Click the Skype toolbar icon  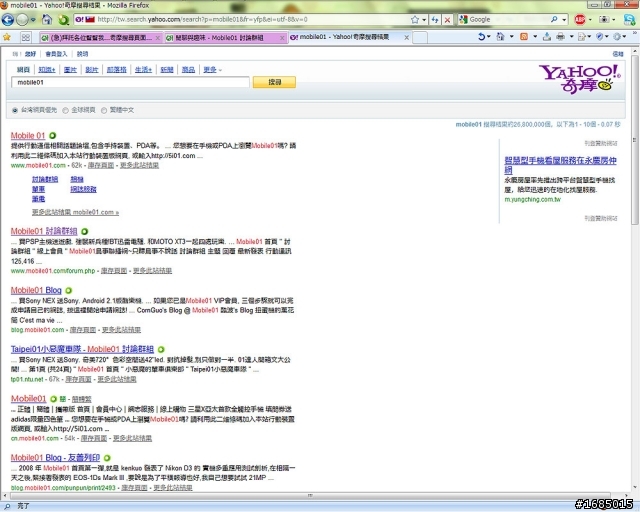point(630,19)
